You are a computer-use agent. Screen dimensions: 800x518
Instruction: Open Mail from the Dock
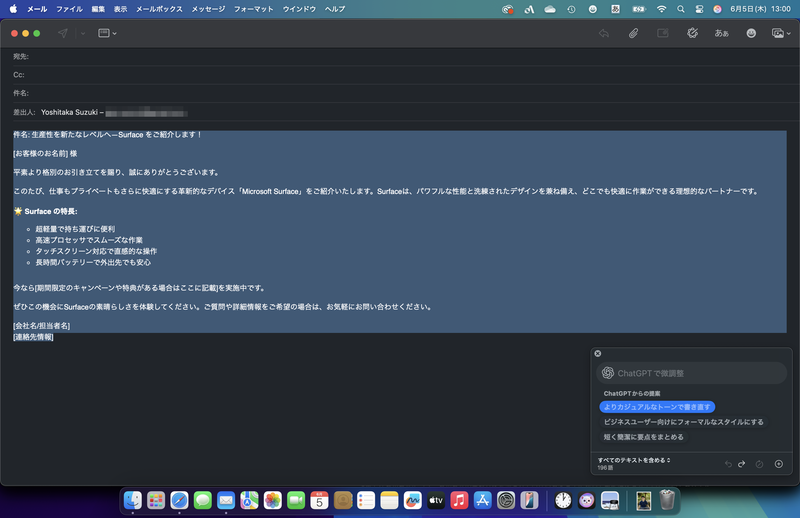tap(226, 500)
